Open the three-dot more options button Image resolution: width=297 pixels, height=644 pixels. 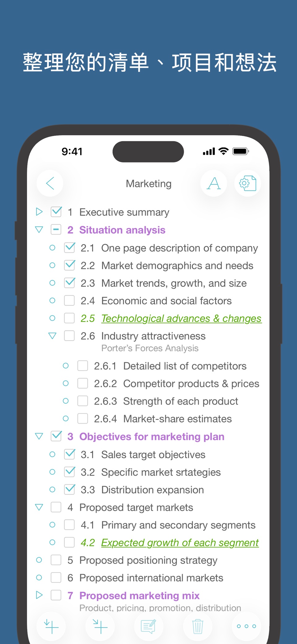click(x=246, y=626)
